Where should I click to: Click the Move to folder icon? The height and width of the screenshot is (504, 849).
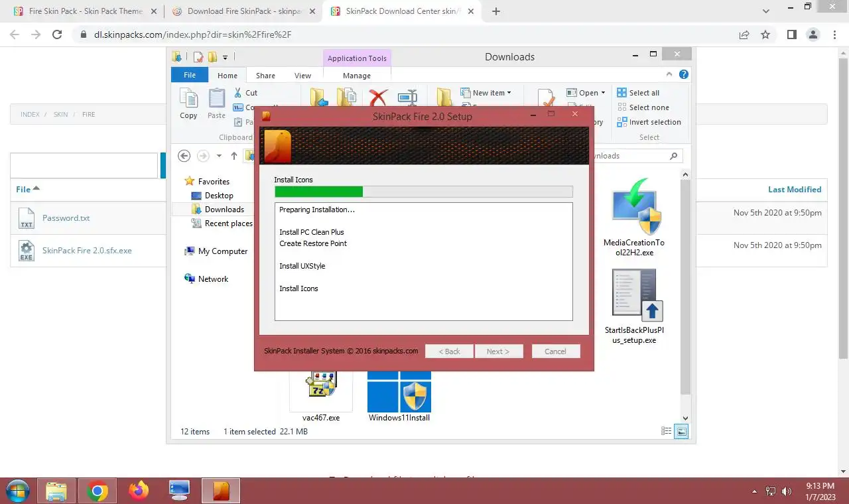click(x=319, y=97)
